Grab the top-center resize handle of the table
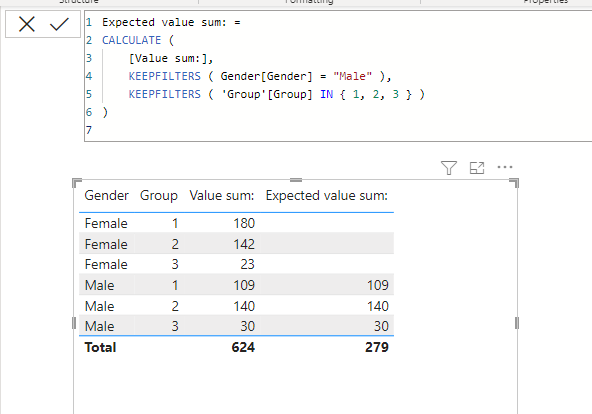This screenshot has height=414, width=592. click(x=296, y=180)
